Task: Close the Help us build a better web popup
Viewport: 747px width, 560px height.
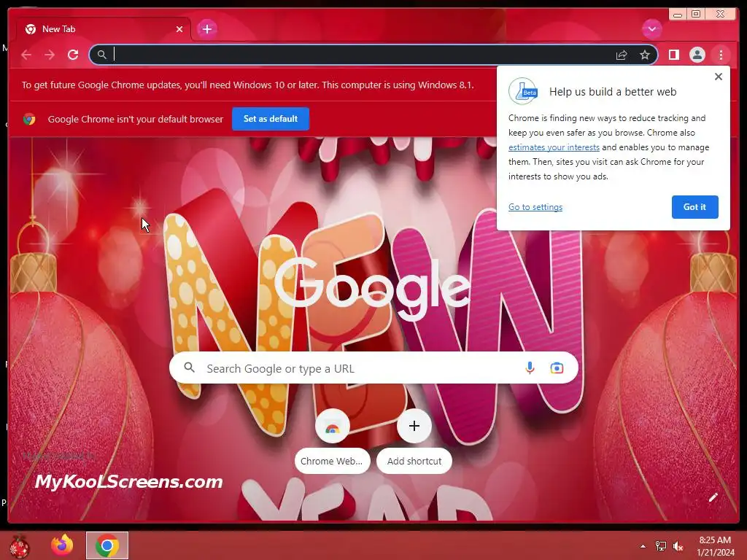Action: 719,77
